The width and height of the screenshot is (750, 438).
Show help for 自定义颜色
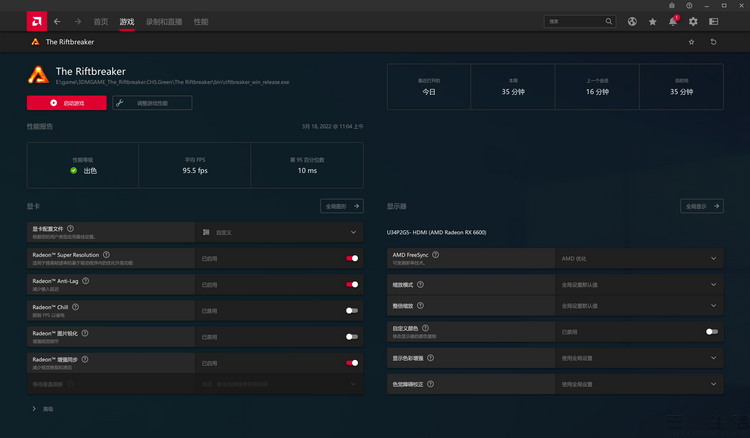pyautogui.click(x=425, y=328)
